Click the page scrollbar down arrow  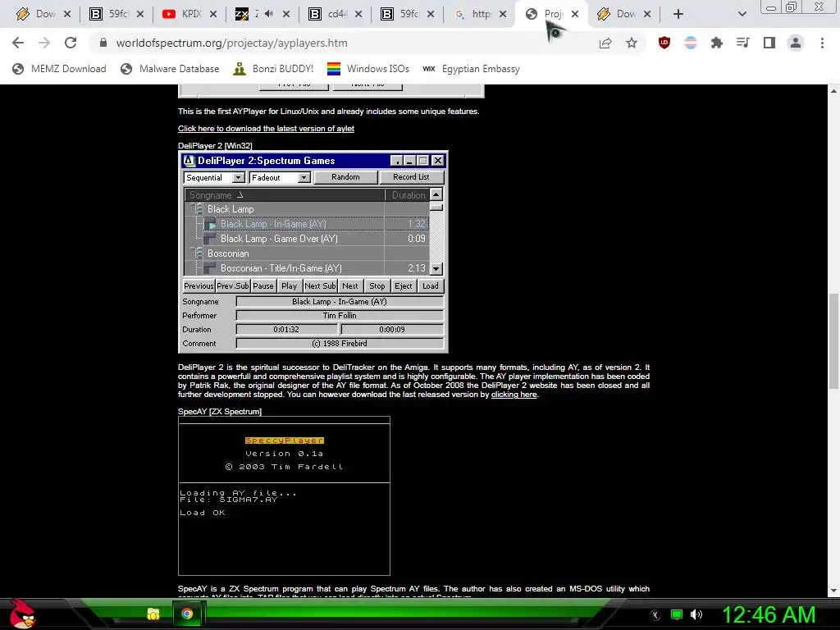pyautogui.click(x=833, y=591)
